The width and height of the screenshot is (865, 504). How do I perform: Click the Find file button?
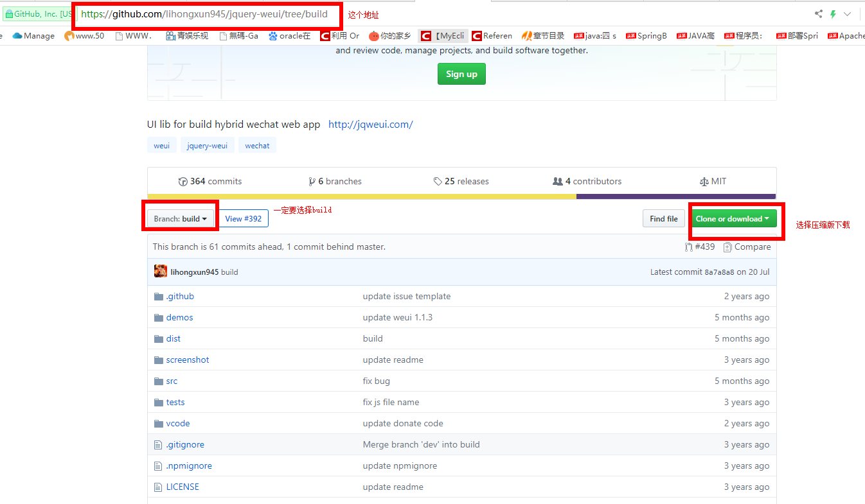[x=663, y=219]
